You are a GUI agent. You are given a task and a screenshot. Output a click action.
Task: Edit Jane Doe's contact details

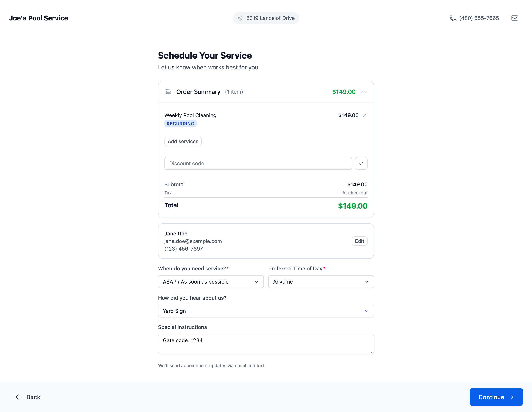coord(360,241)
